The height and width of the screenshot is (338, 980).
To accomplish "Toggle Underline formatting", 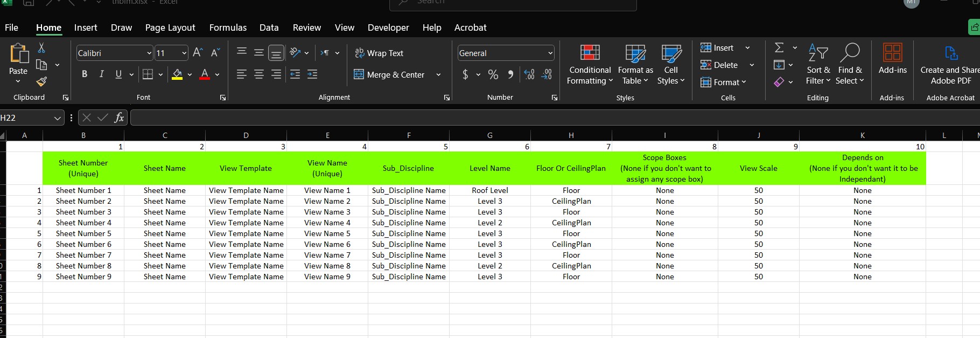I will (x=118, y=74).
